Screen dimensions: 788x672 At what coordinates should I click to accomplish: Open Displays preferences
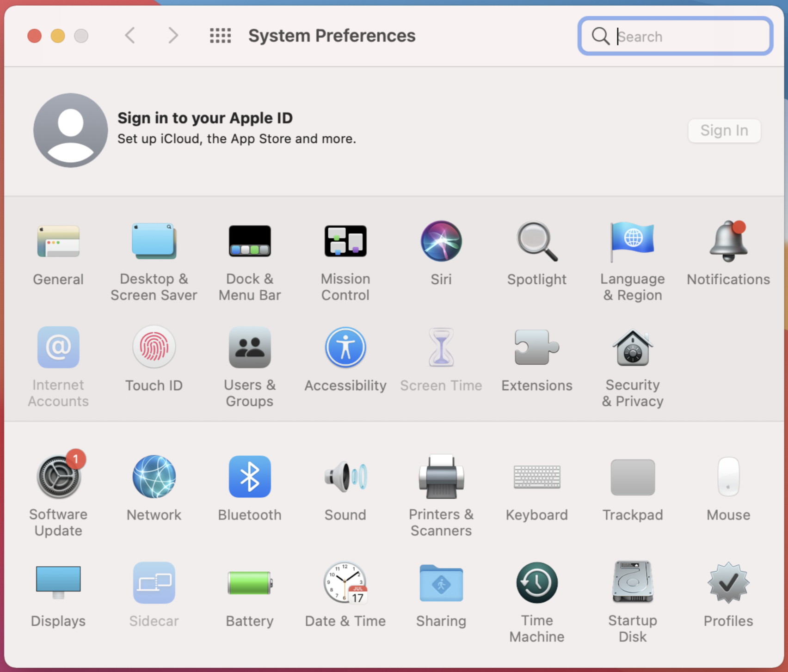(58, 582)
